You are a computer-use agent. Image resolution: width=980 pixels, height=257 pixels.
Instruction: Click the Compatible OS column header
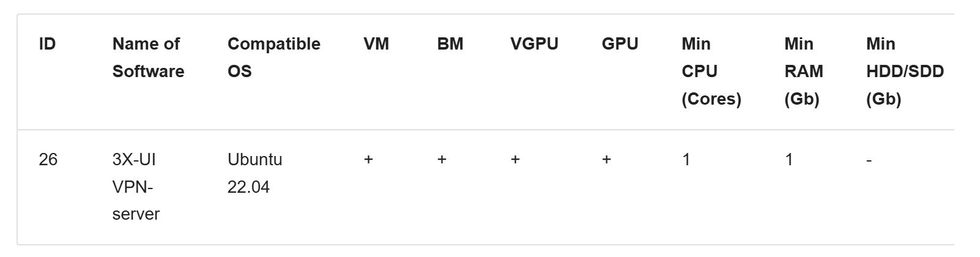(x=273, y=58)
